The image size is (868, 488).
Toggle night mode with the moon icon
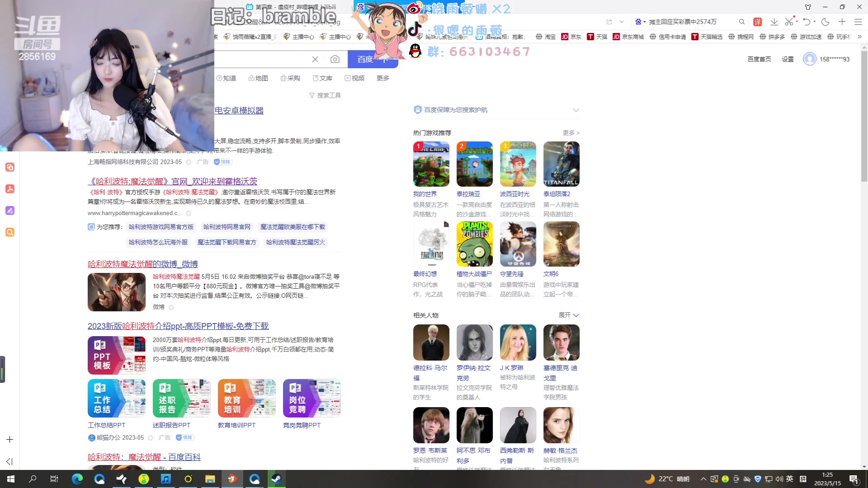point(826,22)
